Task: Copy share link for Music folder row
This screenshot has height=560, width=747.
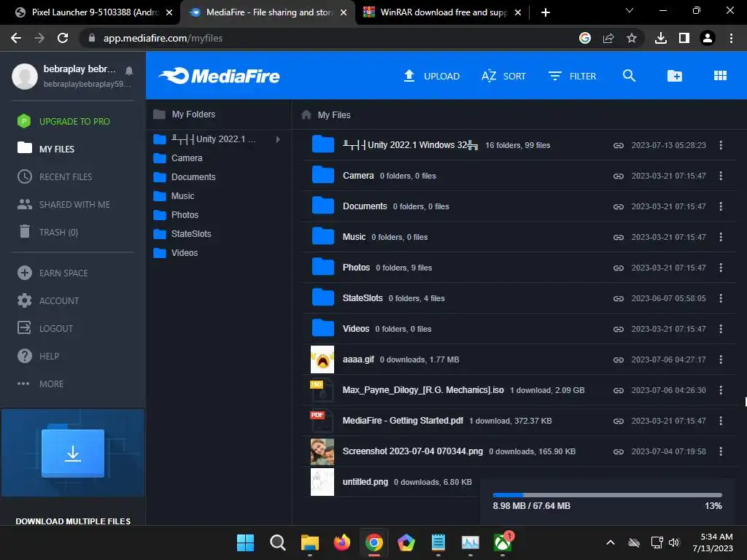Action: 619,237
